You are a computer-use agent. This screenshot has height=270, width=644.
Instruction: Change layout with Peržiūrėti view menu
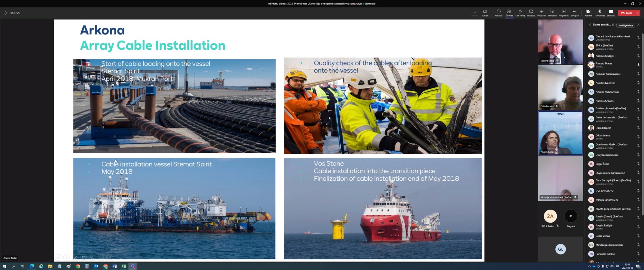click(x=542, y=13)
